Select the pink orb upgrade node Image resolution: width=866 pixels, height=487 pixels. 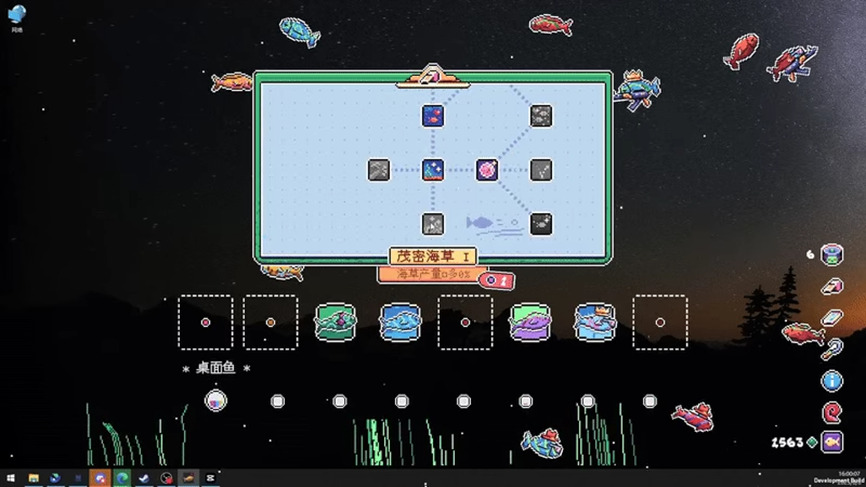[487, 170]
